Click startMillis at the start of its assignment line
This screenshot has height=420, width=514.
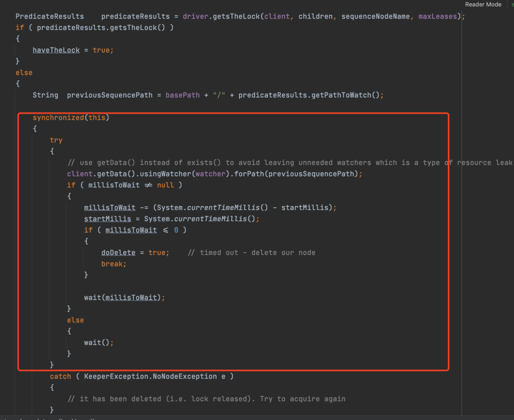tap(108, 219)
